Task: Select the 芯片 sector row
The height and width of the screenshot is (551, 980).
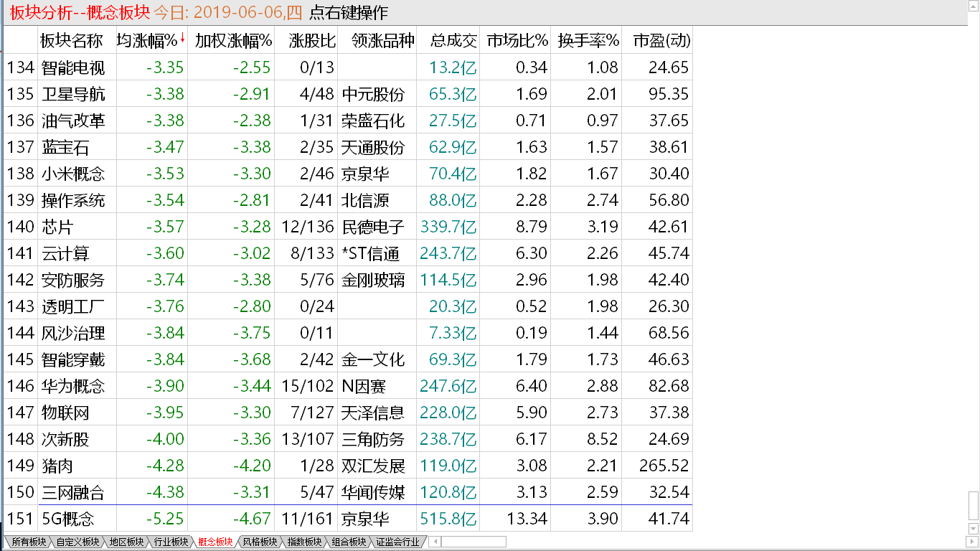Action: click(348, 227)
